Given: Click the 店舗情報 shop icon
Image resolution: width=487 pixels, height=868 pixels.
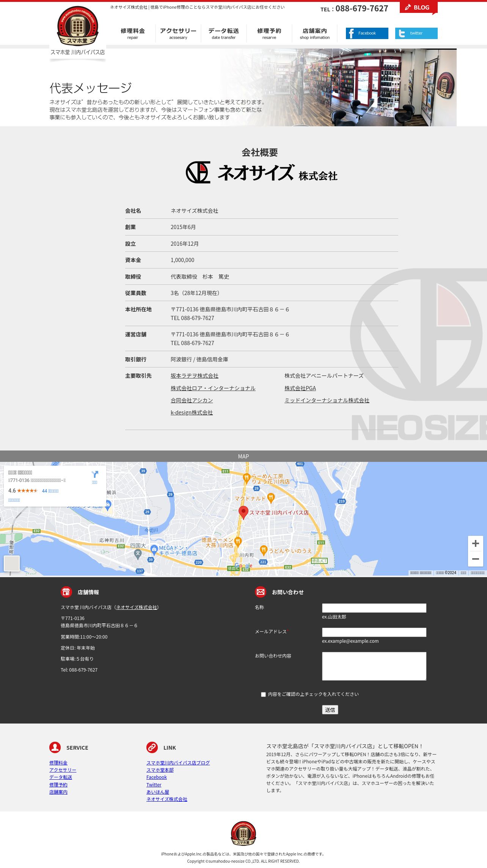Looking at the screenshot, I should coord(66,592).
